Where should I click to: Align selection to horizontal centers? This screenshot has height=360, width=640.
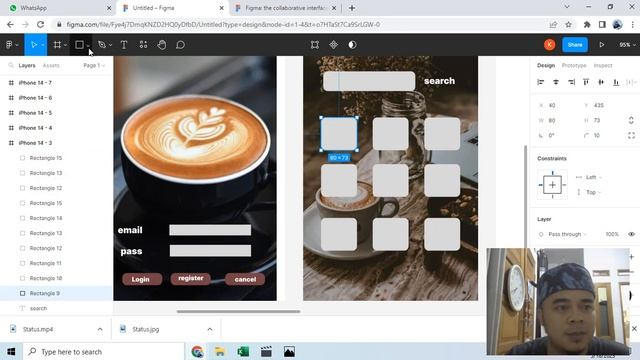point(556,82)
